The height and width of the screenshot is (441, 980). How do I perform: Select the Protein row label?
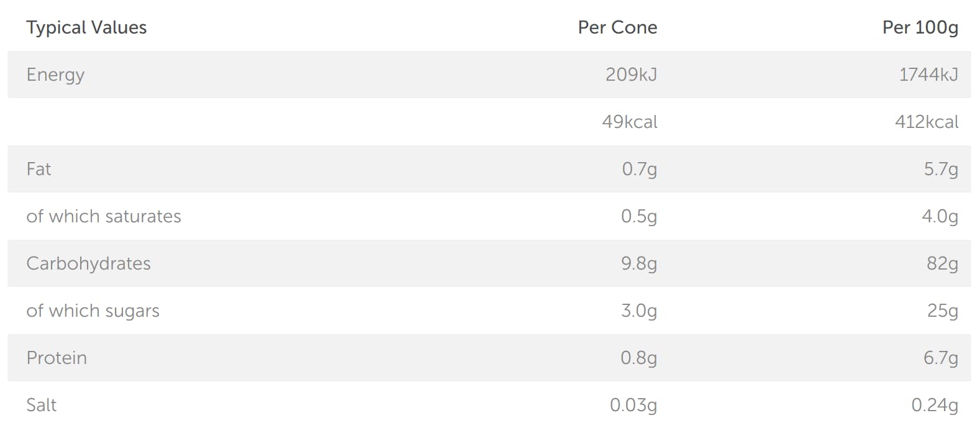pos(57,358)
